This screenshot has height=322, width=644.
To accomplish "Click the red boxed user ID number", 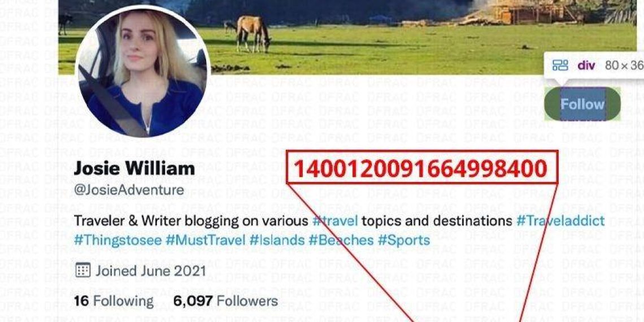I will 422,167.
